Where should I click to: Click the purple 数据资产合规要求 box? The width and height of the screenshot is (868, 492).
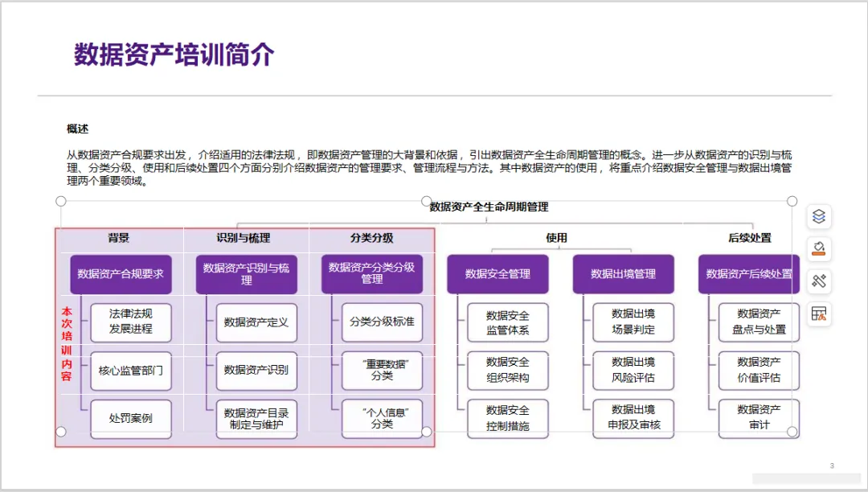pyautogui.click(x=121, y=274)
